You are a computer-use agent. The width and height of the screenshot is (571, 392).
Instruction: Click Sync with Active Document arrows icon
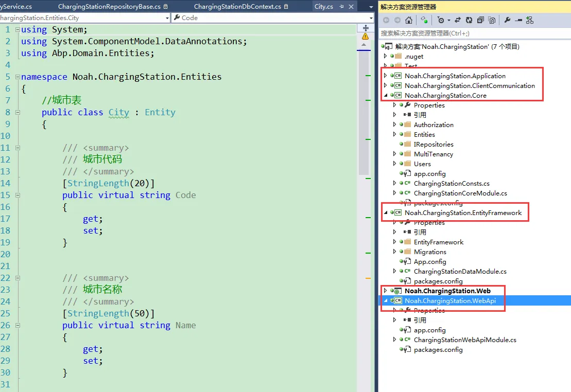pos(458,20)
